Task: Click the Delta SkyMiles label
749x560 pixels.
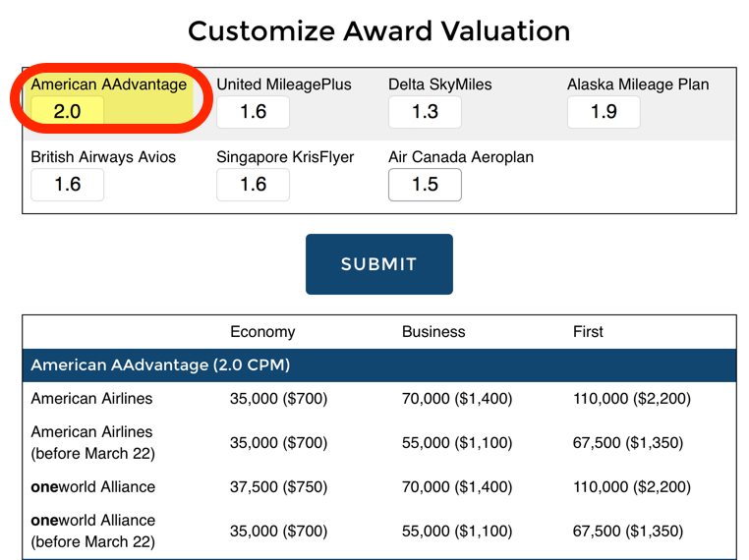Action: tap(440, 84)
